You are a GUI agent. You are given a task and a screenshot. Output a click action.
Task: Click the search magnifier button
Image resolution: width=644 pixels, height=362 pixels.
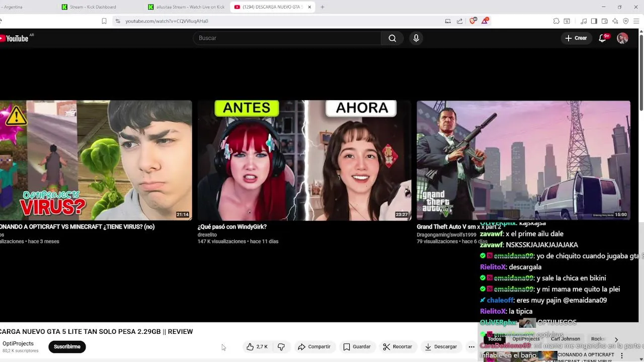pos(392,38)
